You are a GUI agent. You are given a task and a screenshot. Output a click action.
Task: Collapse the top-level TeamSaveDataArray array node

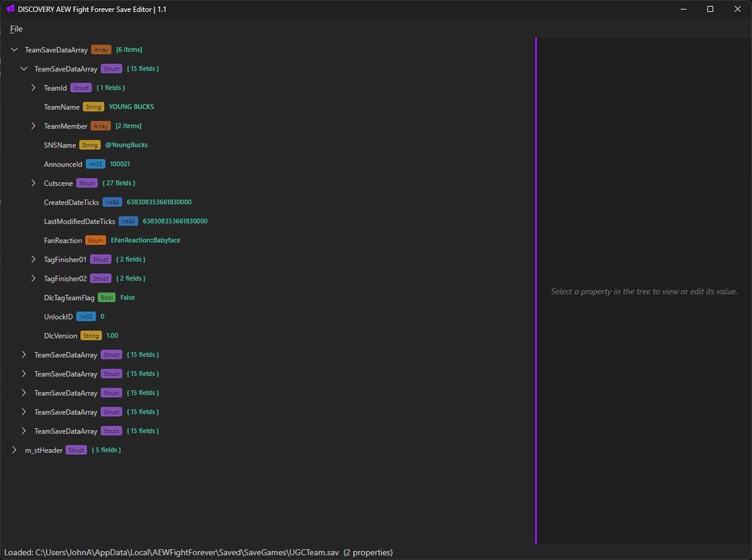click(14, 49)
